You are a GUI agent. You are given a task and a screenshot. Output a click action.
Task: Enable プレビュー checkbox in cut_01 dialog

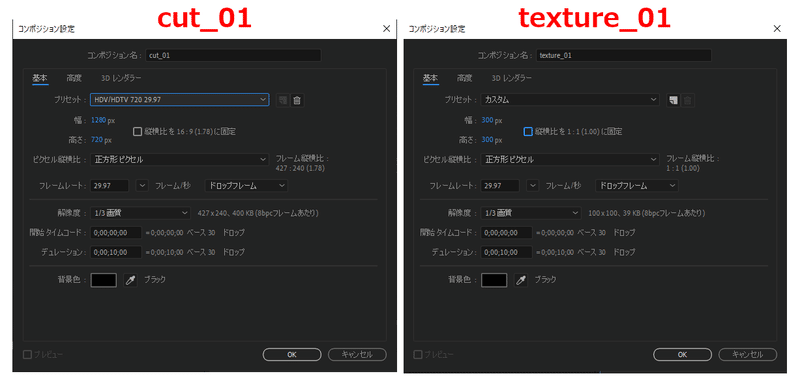(27, 354)
